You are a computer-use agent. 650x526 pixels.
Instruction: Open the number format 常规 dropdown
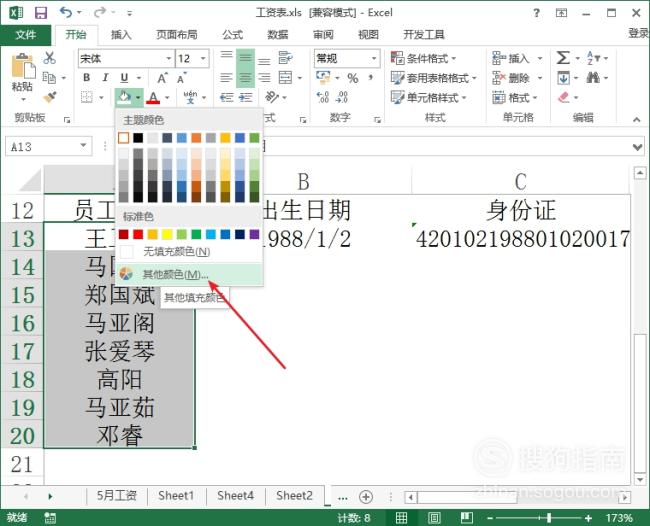tap(374, 58)
